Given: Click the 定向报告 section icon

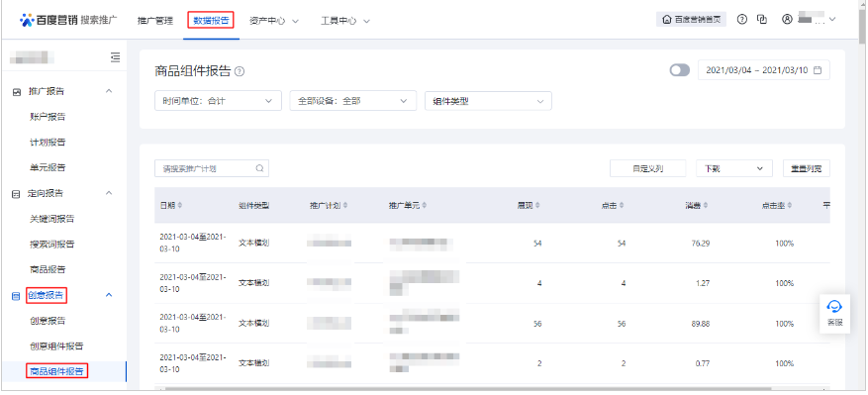Looking at the screenshot, I should point(17,194).
